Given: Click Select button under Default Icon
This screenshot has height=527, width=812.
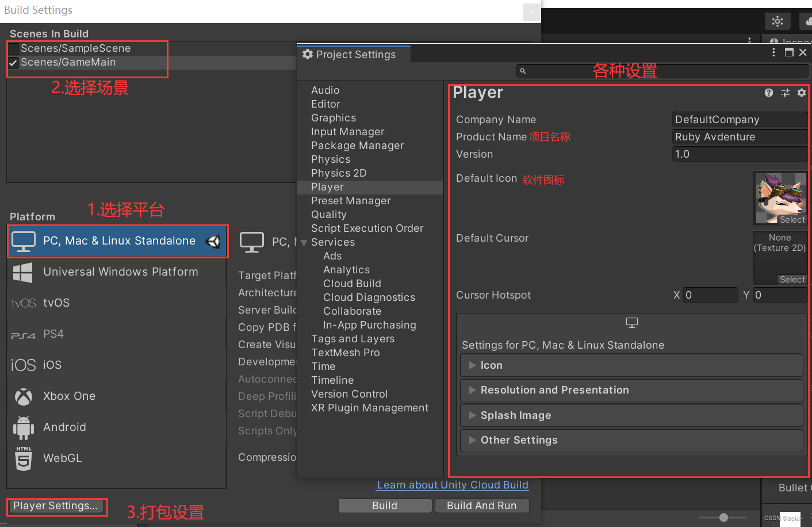Looking at the screenshot, I should coord(792,220).
